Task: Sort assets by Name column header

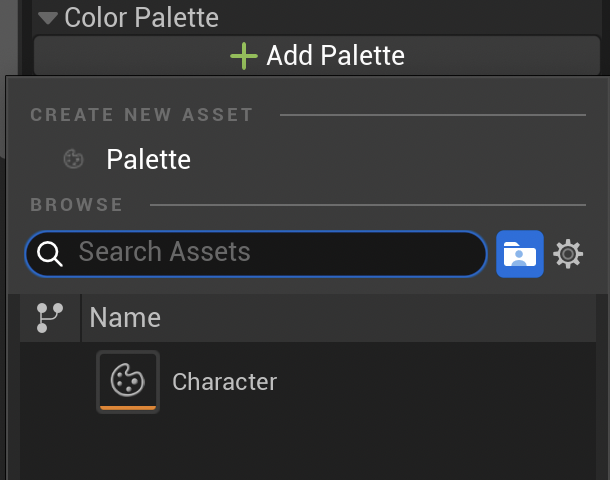Action: (x=125, y=318)
